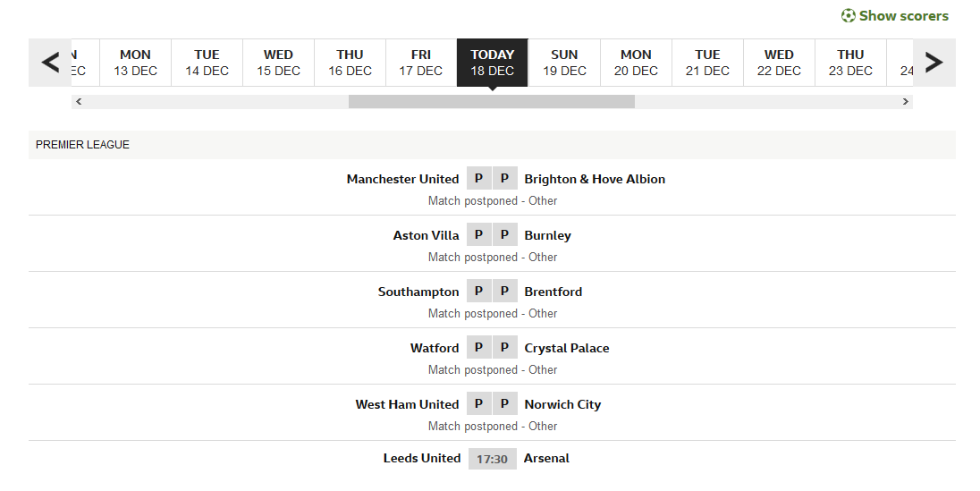Viewport: 980px width, 491px height.
Task: Open the Leeds United 17:30 kickoff match
Action: [x=493, y=459]
